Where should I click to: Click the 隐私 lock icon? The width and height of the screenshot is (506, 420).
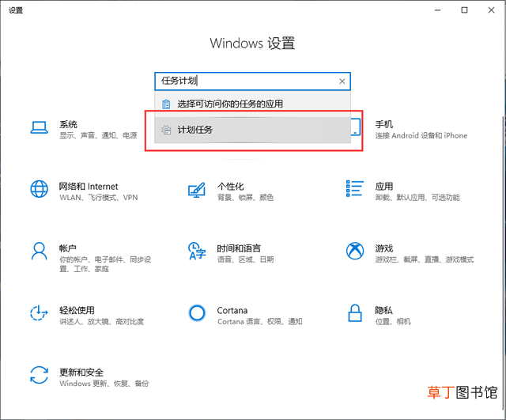point(355,312)
